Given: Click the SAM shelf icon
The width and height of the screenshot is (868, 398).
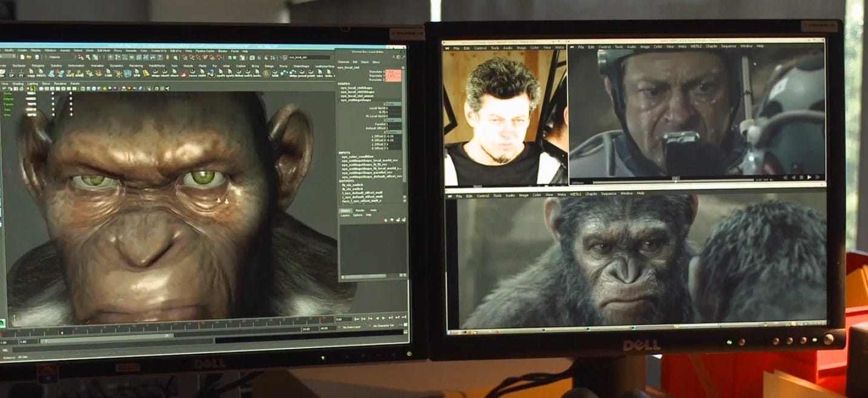Looking at the screenshot, I should (275, 72).
